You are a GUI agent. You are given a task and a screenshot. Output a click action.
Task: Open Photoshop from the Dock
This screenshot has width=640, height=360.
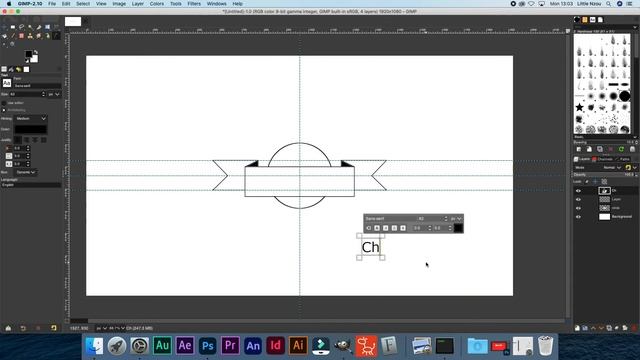pyautogui.click(x=207, y=346)
